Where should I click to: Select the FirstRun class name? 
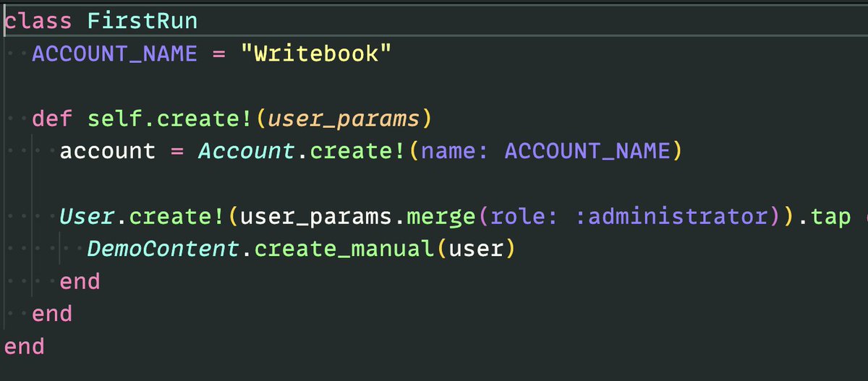point(142,21)
